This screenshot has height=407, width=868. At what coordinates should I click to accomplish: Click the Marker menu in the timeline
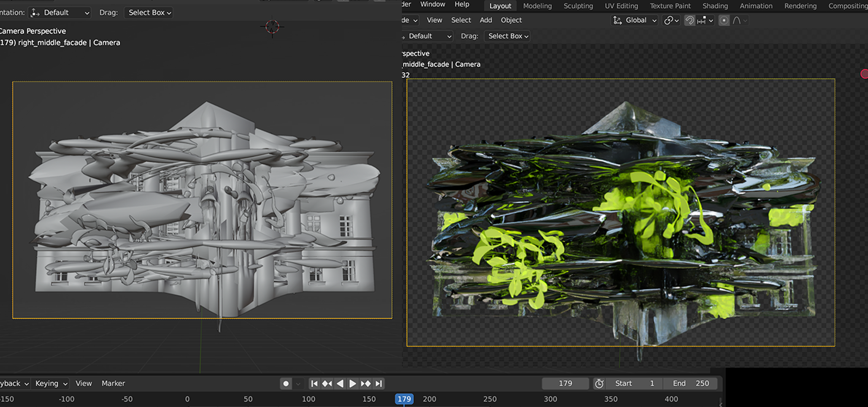click(113, 383)
